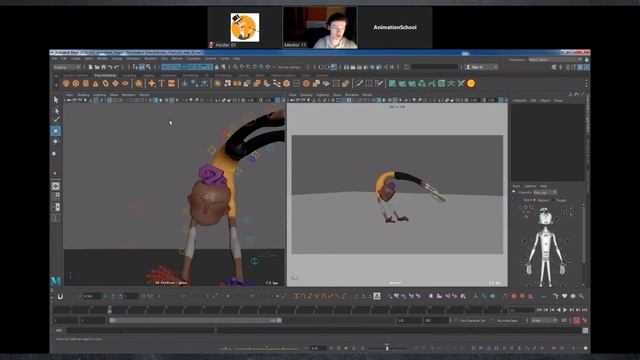Create a polygon cylinder from shelf
The image size is (640, 360).
(86, 83)
